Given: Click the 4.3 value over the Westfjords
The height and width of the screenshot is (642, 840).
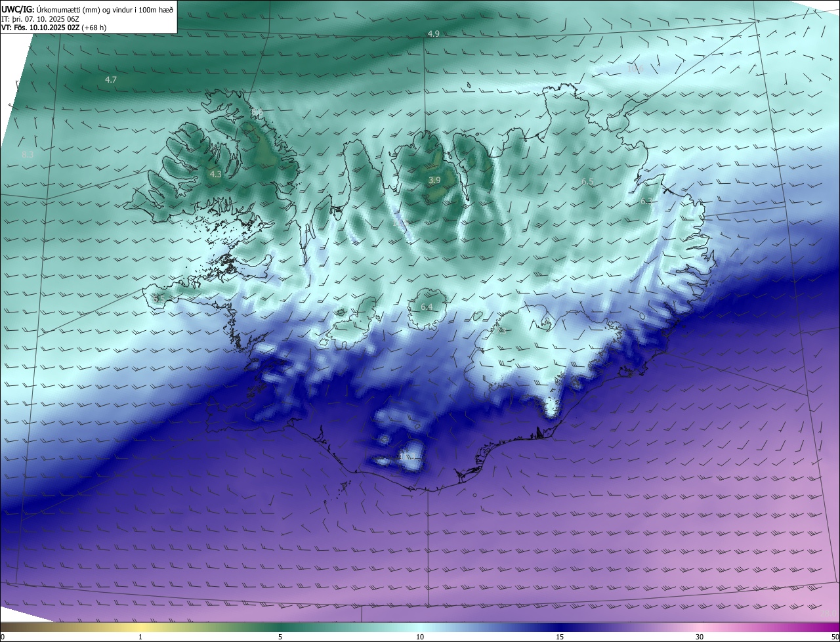Looking at the screenshot, I should (x=215, y=175).
